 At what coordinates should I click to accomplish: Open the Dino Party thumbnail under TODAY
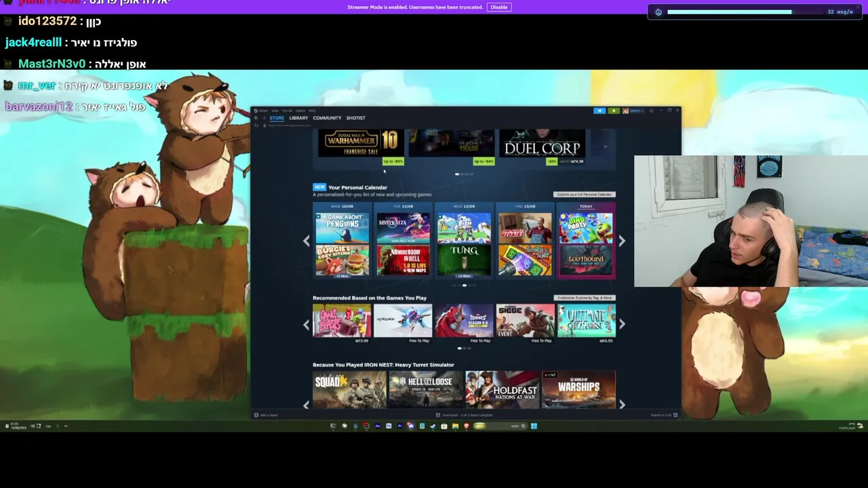pyautogui.click(x=587, y=228)
